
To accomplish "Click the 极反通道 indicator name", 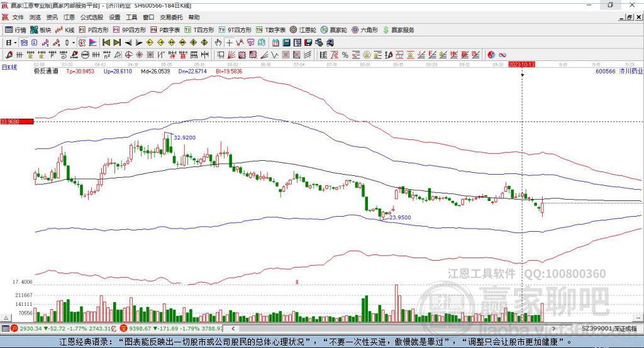I will 46,72.
